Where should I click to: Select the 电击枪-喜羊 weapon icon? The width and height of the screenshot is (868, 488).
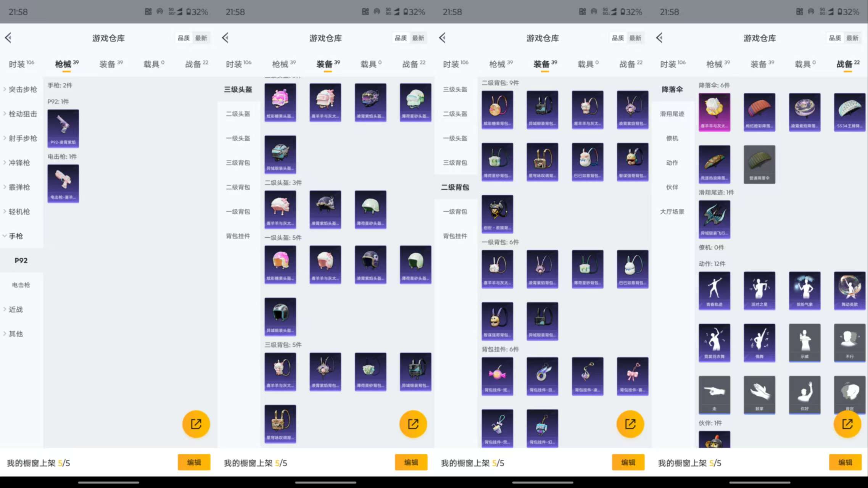click(x=63, y=183)
